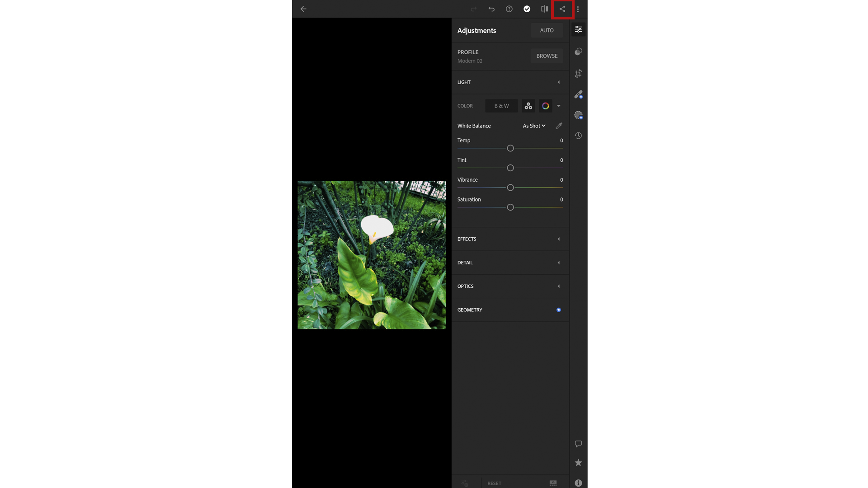Expand the LIGHT section
Viewport: 868px width, 488px height.
(510, 82)
